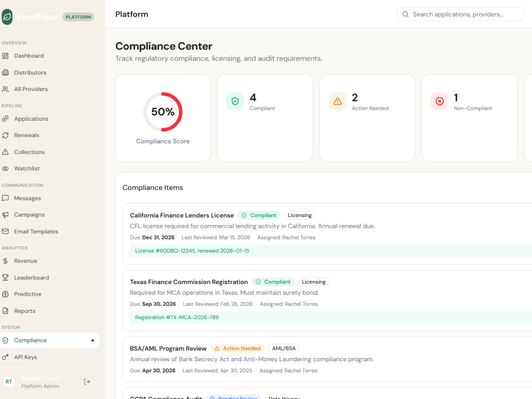Click the Leaderboard trophy icon
This screenshot has height=399, width=532.
point(5,278)
